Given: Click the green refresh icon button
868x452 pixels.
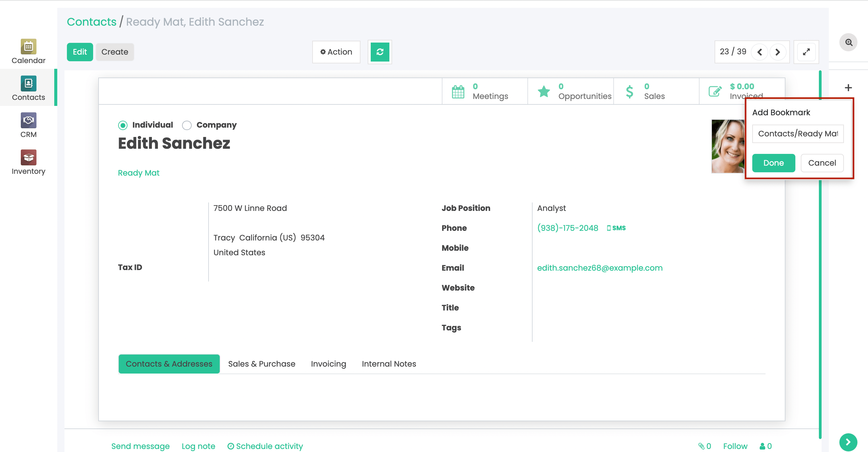Looking at the screenshot, I should point(380,52).
